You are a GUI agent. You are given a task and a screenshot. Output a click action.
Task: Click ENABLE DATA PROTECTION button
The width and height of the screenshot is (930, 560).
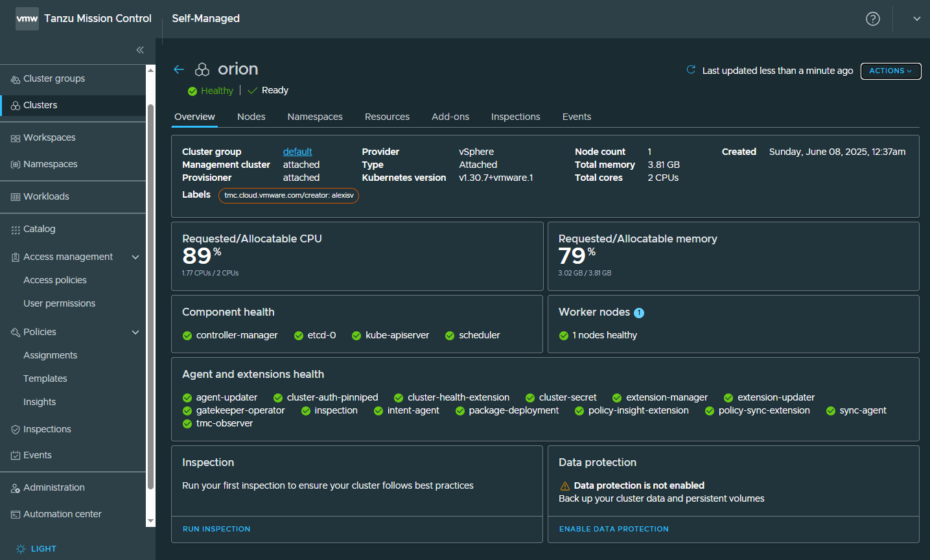pyautogui.click(x=614, y=529)
